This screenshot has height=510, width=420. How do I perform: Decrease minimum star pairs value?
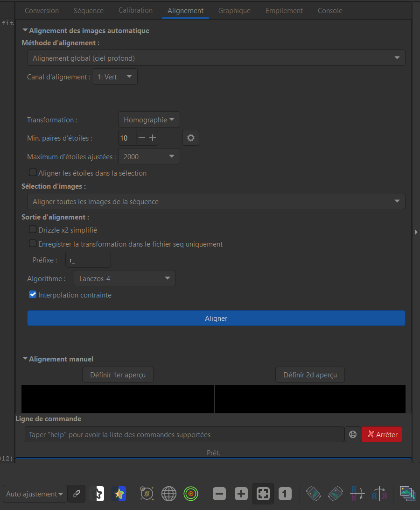coord(142,138)
